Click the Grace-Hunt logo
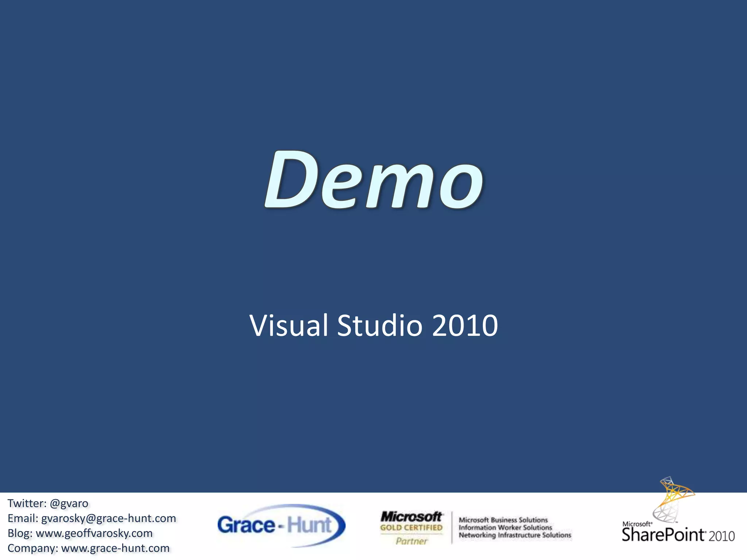 (281, 525)
